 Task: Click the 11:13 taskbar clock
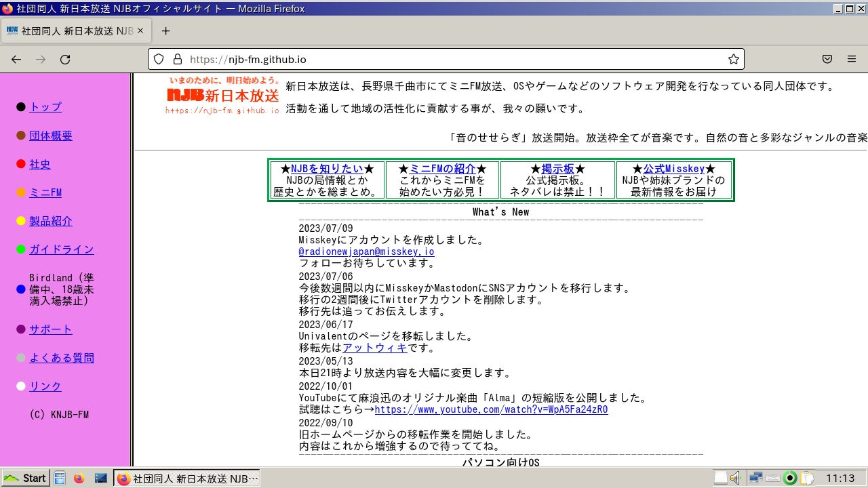pos(840,479)
